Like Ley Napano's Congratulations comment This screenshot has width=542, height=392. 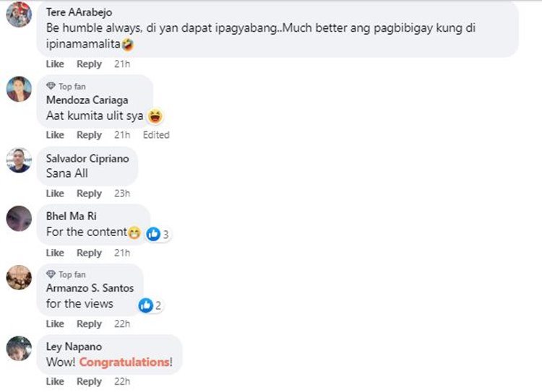click(55, 381)
